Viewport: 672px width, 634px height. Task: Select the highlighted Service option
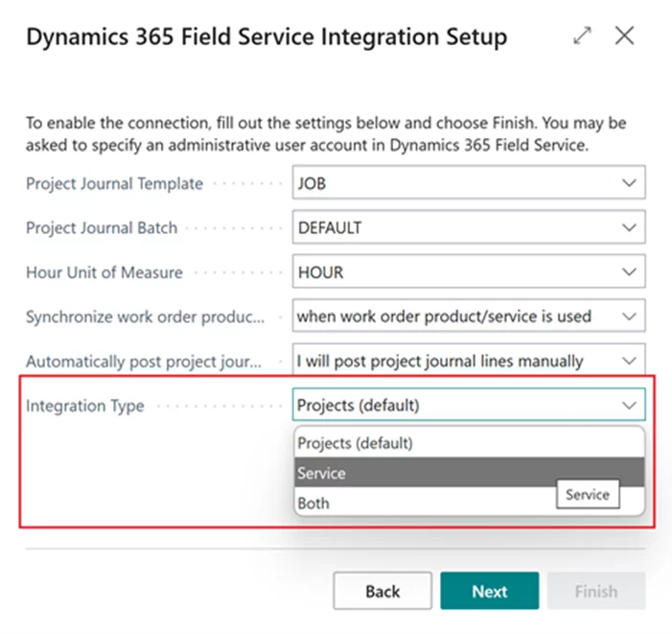470,473
